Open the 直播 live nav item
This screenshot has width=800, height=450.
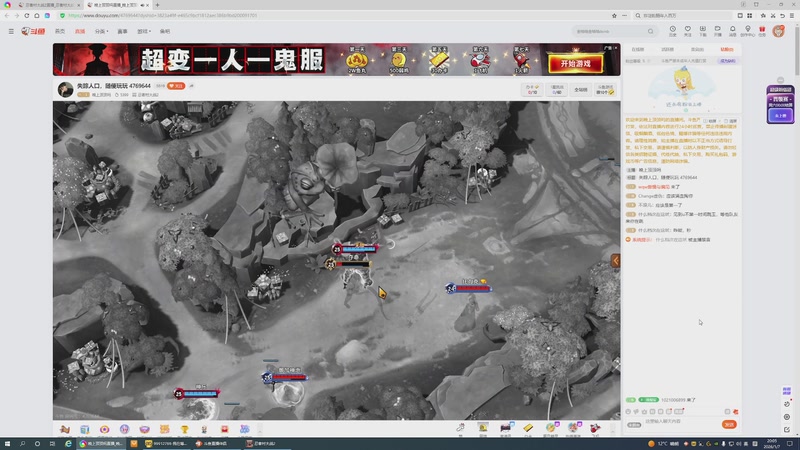[80, 31]
